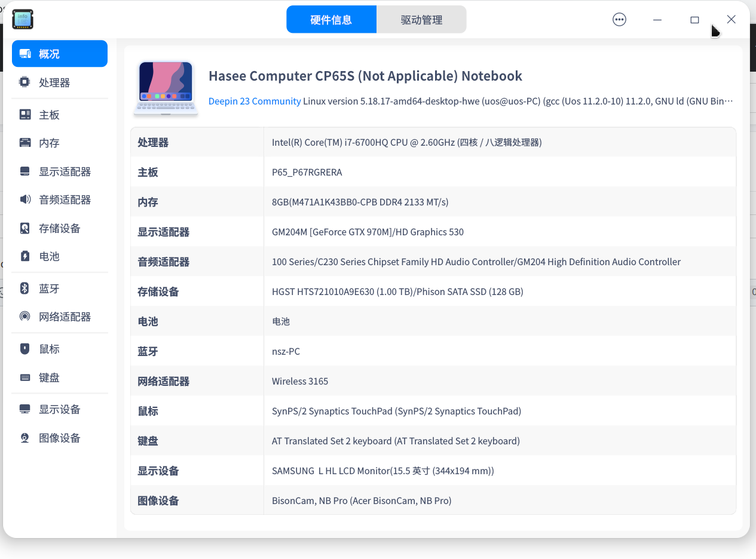Click the SAMSUNG L HL LCD Monitor value

[x=383, y=471]
